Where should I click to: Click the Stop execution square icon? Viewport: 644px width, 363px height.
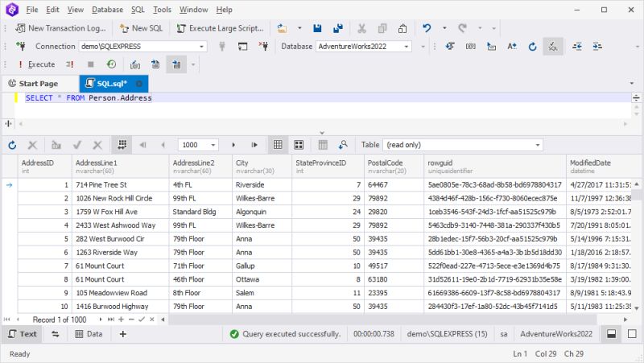click(91, 64)
